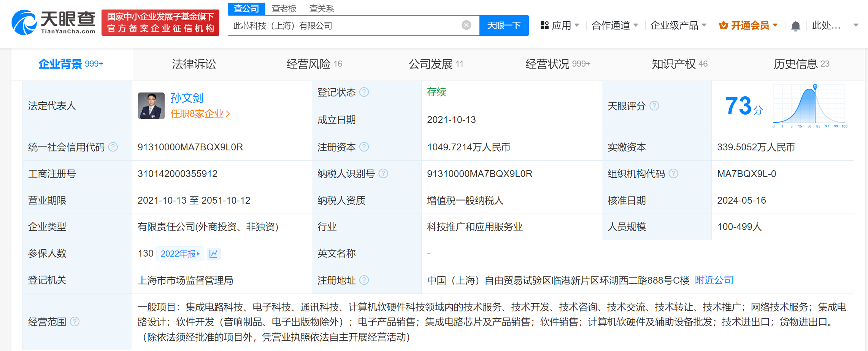
Task: Click help icon beside 经营范围
Action: pos(75,322)
